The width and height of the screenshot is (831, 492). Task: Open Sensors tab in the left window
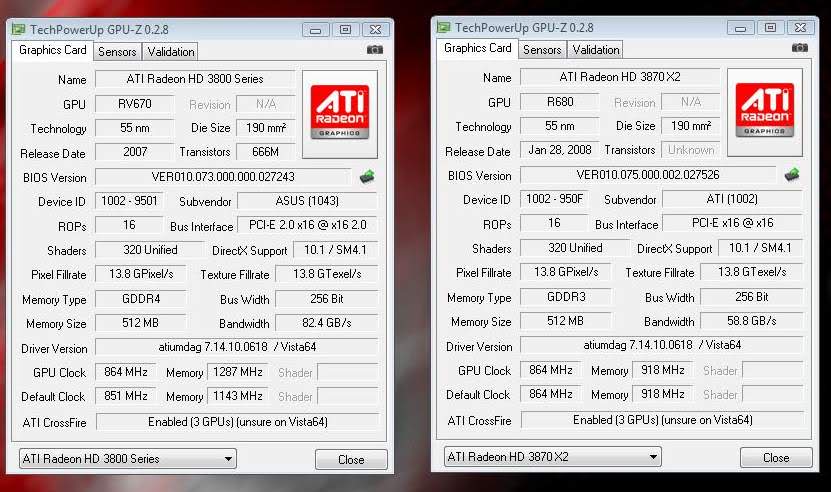click(117, 51)
